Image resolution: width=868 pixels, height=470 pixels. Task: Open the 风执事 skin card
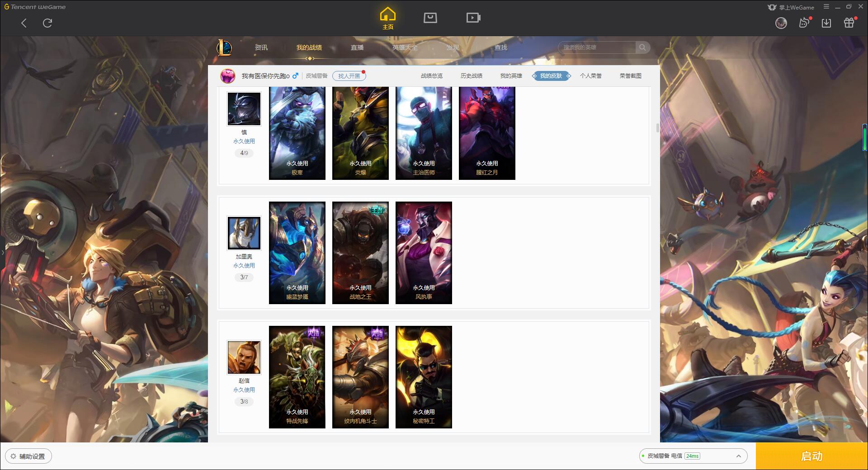click(424, 253)
